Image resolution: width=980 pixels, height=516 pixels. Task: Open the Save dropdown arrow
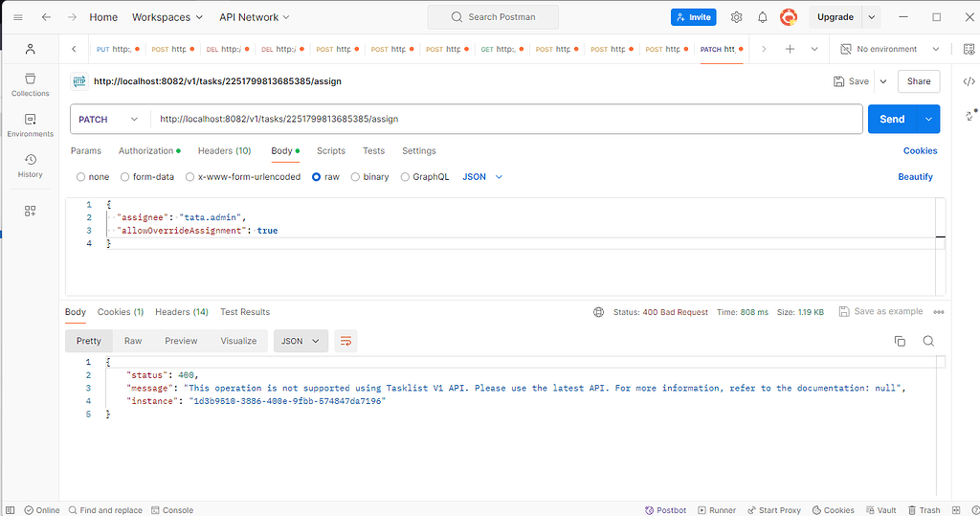pyautogui.click(x=883, y=81)
